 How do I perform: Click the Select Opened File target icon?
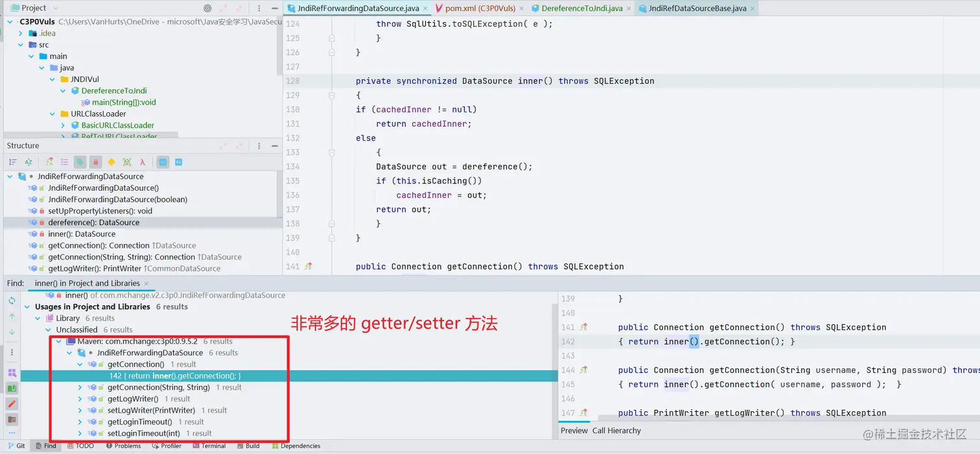tap(207, 8)
